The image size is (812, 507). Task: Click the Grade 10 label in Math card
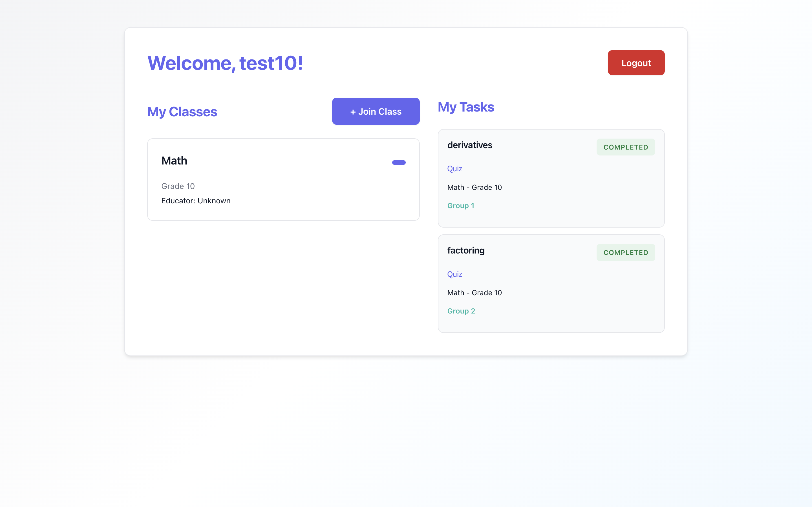coord(178,186)
